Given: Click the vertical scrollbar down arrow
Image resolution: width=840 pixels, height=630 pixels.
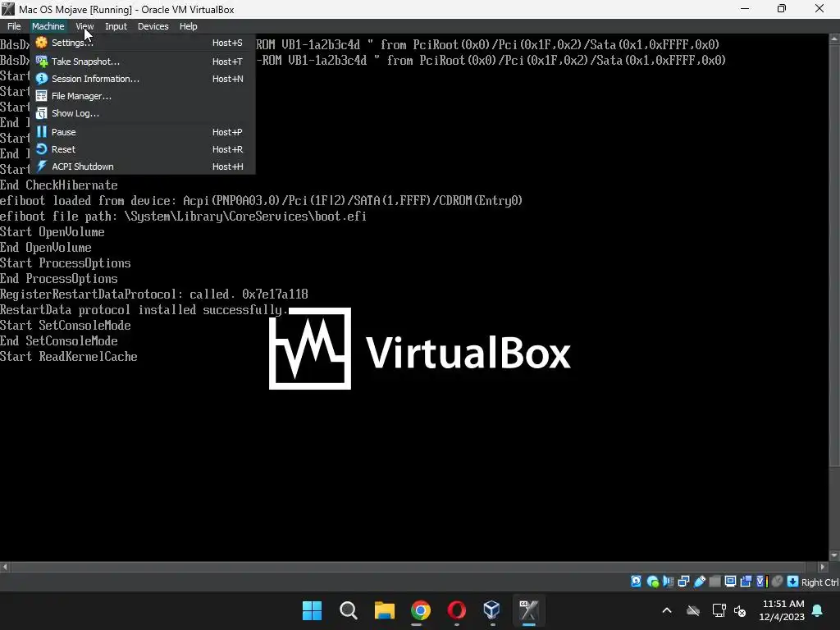Looking at the screenshot, I should tap(834, 555).
